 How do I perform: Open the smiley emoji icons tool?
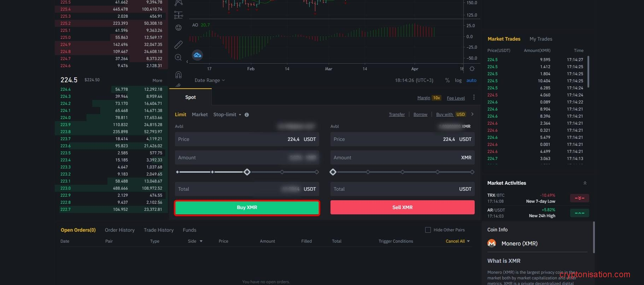pyautogui.click(x=178, y=28)
